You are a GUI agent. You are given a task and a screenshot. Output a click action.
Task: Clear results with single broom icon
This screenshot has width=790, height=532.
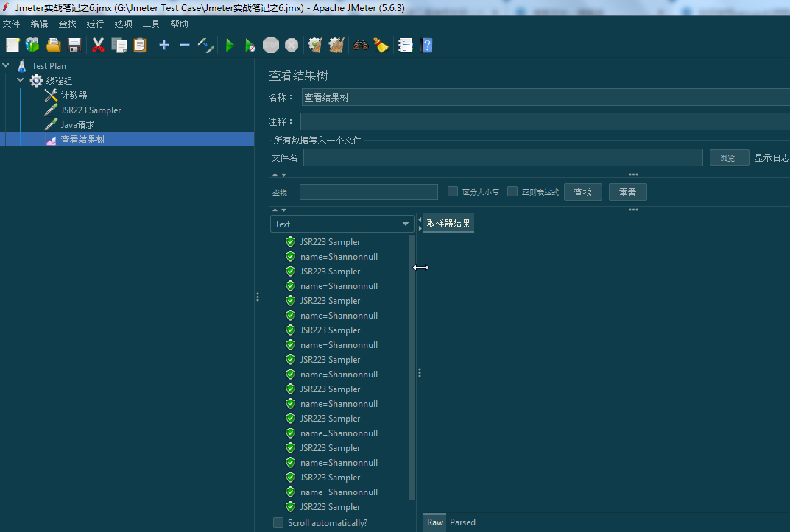(315, 46)
